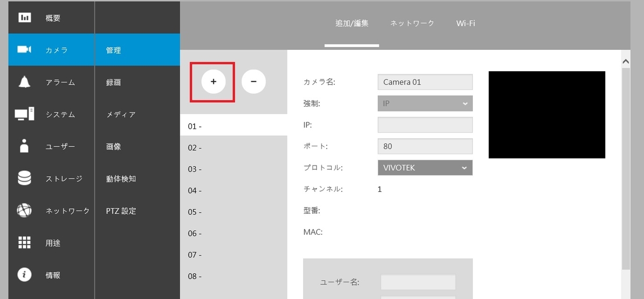Select camera slot 03

click(x=234, y=169)
